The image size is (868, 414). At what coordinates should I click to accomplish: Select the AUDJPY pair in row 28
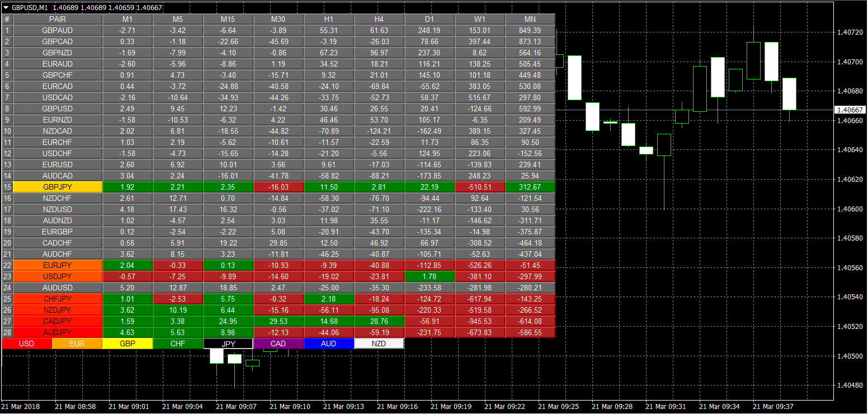click(58, 332)
